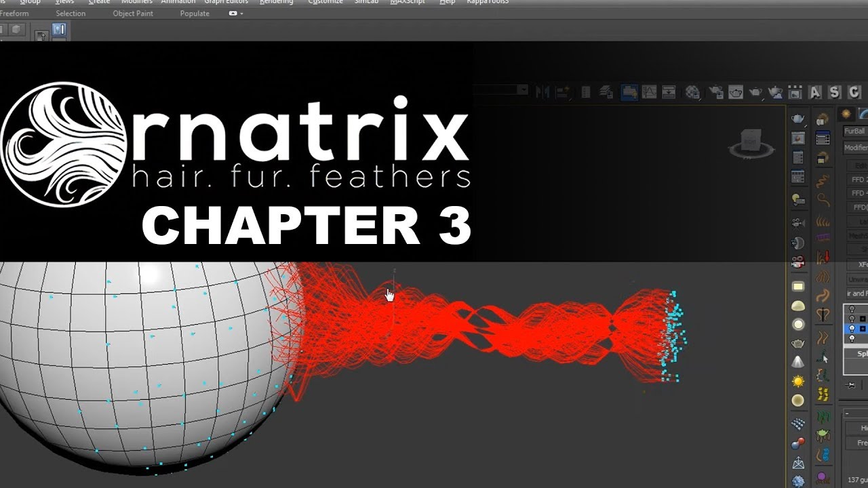Toggle the highlighted Ribbon button

[x=629, y=91]
